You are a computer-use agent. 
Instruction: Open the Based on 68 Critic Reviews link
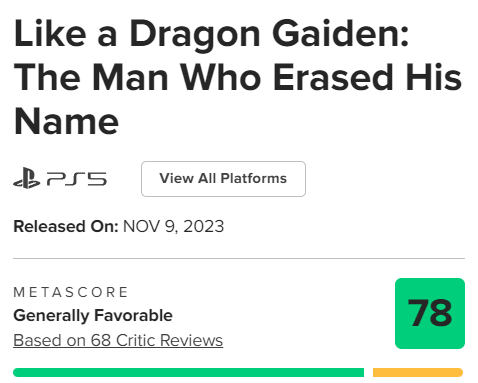118,341
